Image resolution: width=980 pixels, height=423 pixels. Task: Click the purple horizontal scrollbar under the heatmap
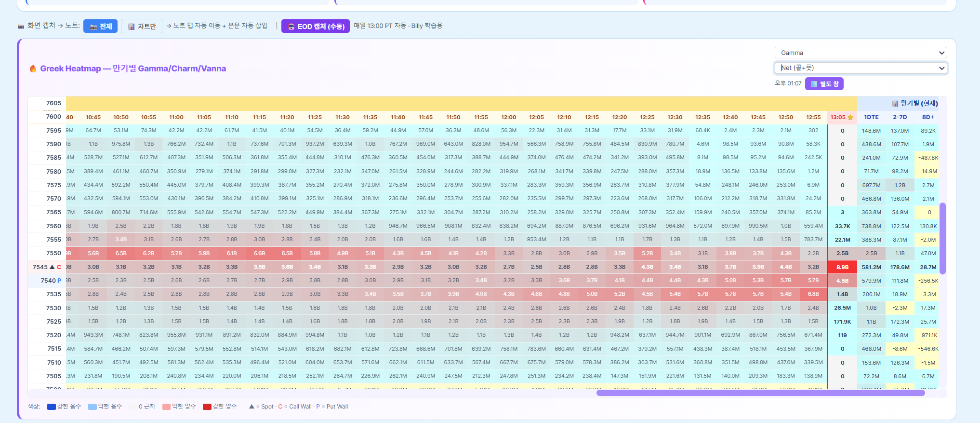click(x=760, y=393)
